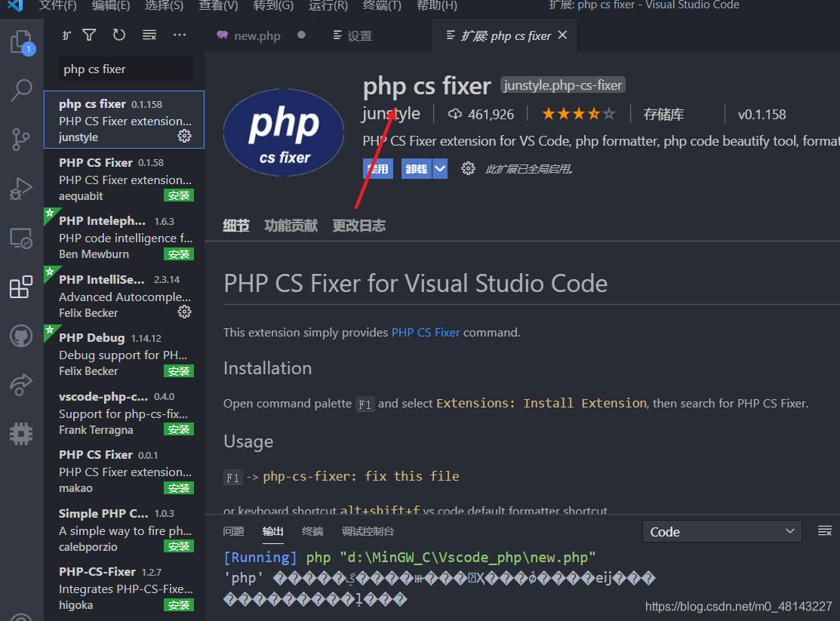Open the Code output channel dropdown
This screenshot has width=840, height=621.
click(x=722, y=531)
